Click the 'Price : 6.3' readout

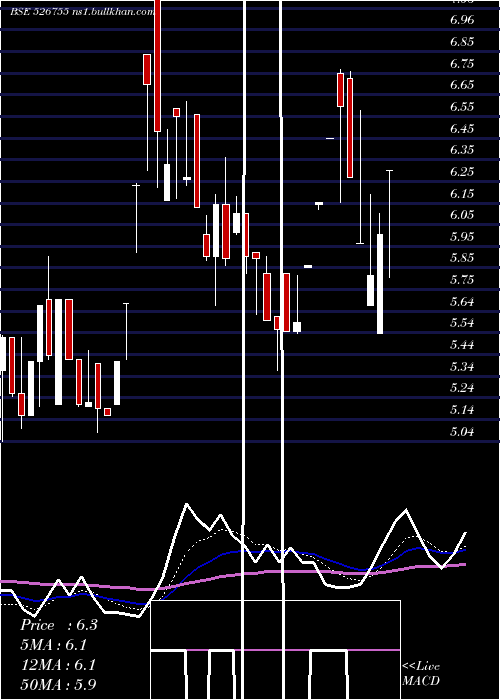point(59,625)
